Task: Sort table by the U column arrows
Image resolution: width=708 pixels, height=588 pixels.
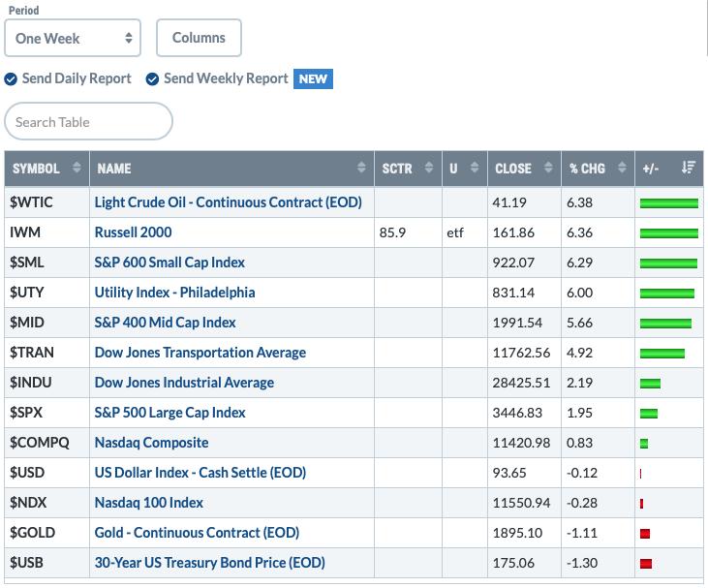Action: tap(475, 168)
